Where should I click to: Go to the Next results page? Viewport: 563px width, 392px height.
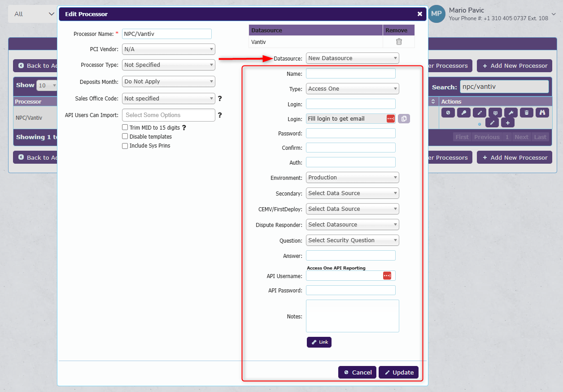pos(521,137)
